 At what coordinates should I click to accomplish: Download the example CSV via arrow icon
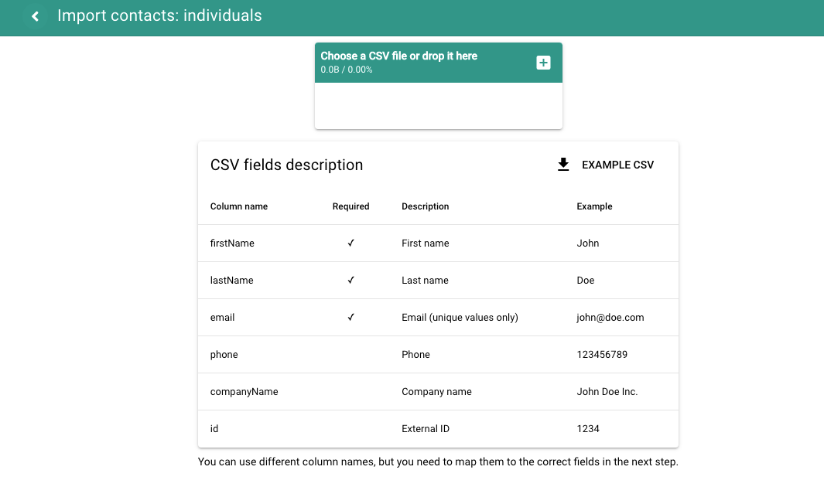[562, 165]
